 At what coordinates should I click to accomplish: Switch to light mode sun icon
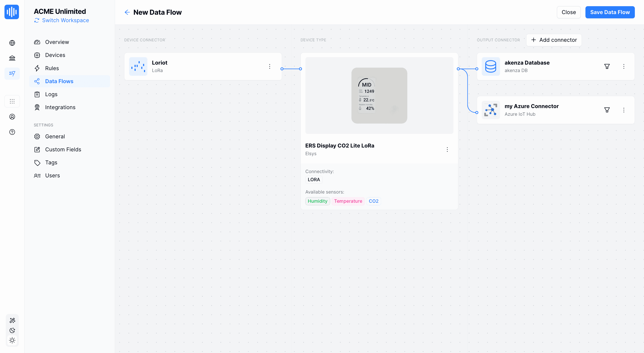(12, 340)
